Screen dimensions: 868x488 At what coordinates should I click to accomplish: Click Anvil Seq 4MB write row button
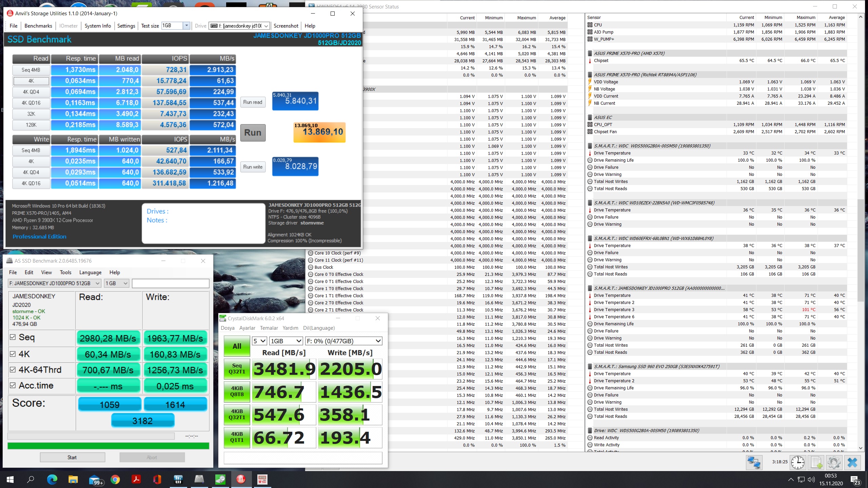[31, 150]
